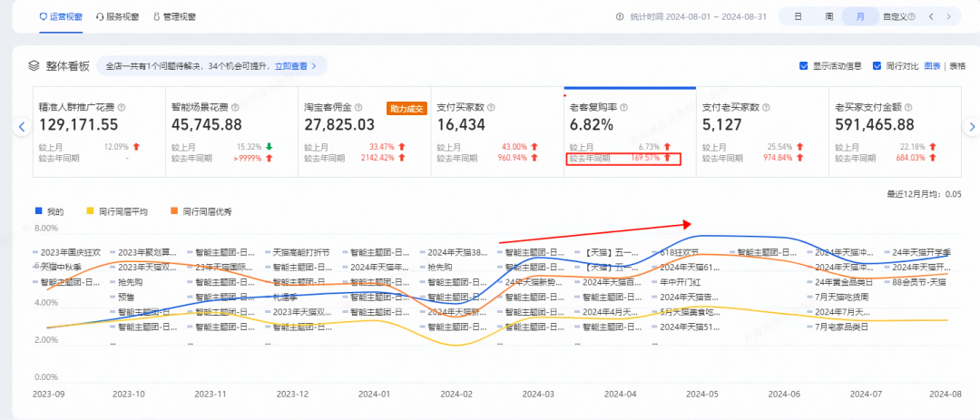Image resolution: width=980 pixels, height=420 pixels.
Task: Click the 618狂欢节 activity label
Action: point(679,252)
